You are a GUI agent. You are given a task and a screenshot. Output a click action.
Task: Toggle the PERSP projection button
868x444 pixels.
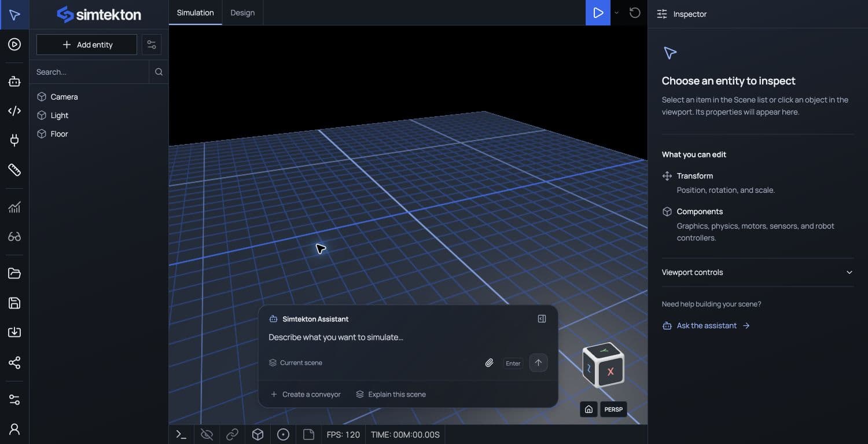[613, 409]
